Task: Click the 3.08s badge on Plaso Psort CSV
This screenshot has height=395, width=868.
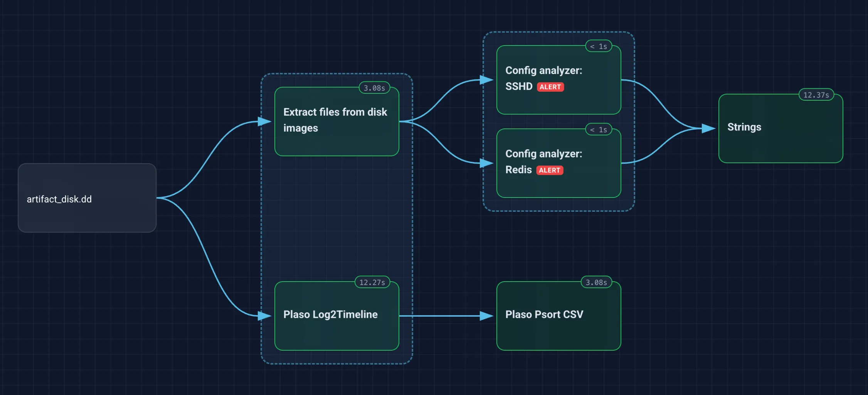Action: pos(596,282)
